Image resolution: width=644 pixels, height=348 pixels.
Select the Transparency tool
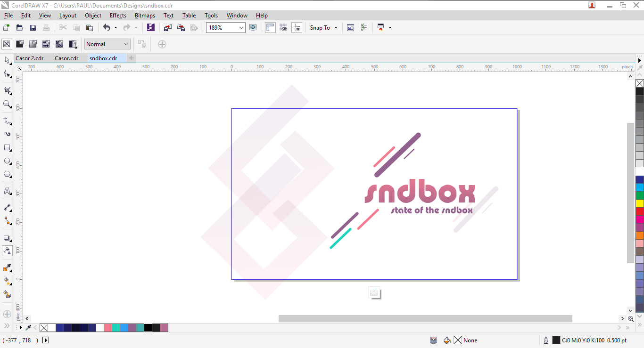(x=7, y=251)
